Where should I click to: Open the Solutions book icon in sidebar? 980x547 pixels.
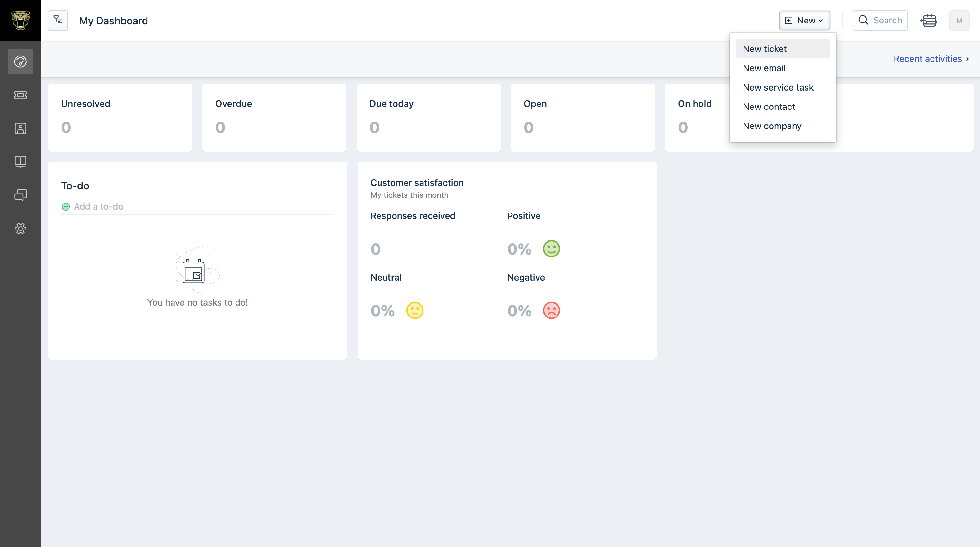point(21,161)
